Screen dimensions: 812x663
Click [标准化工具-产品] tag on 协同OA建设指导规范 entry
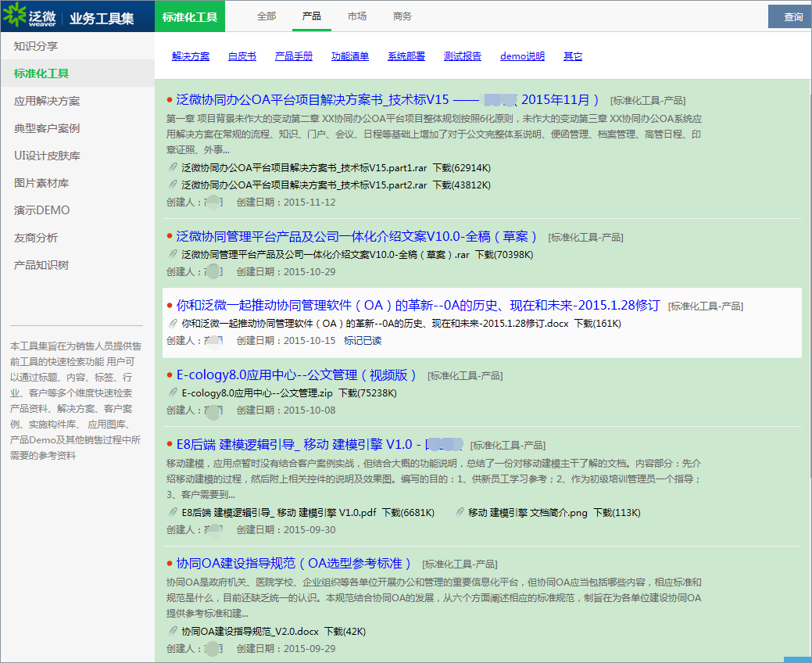coord(460,564)
